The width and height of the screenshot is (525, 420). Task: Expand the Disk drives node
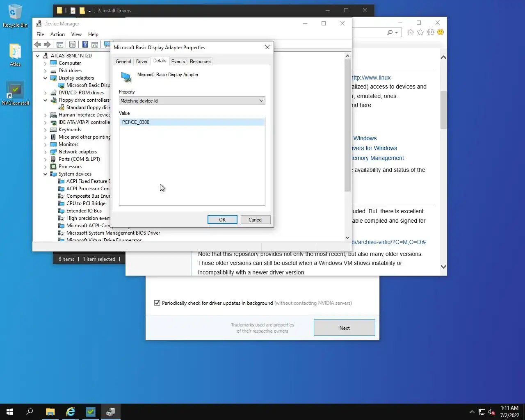[x=46, y=71]
